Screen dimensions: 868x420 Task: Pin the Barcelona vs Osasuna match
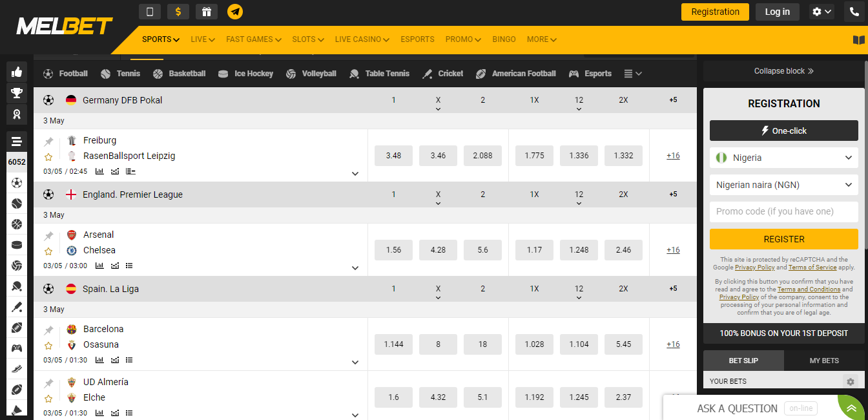tap(48, 330)
